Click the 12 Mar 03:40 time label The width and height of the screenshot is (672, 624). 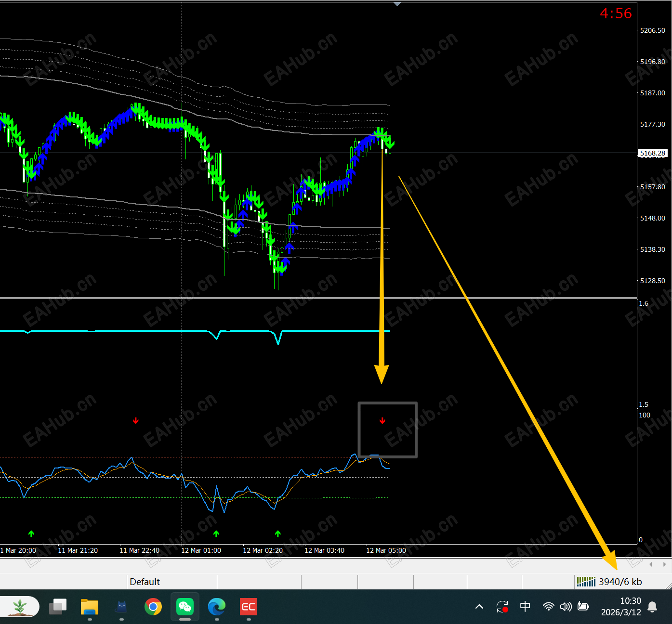pos(325,550)
